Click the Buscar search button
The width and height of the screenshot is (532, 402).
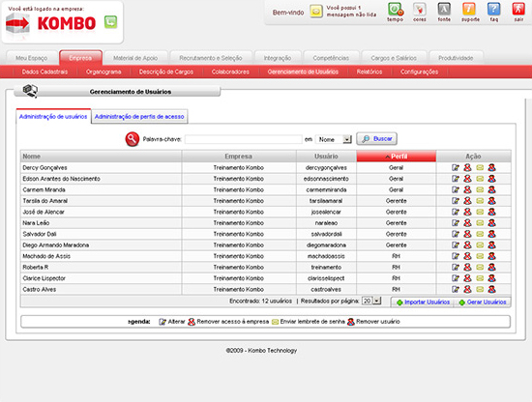pos(376,138)
